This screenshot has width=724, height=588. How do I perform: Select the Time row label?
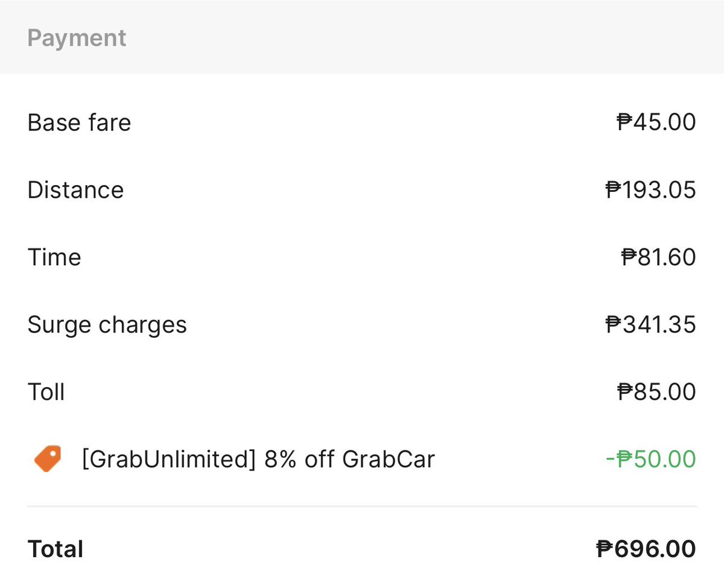click(54, 258)
